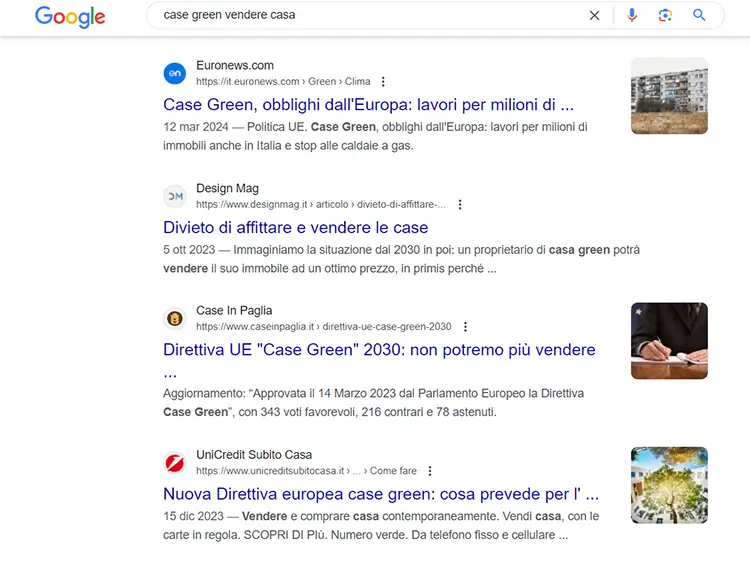Open more options for Euronews result

[x=383, y=82]
